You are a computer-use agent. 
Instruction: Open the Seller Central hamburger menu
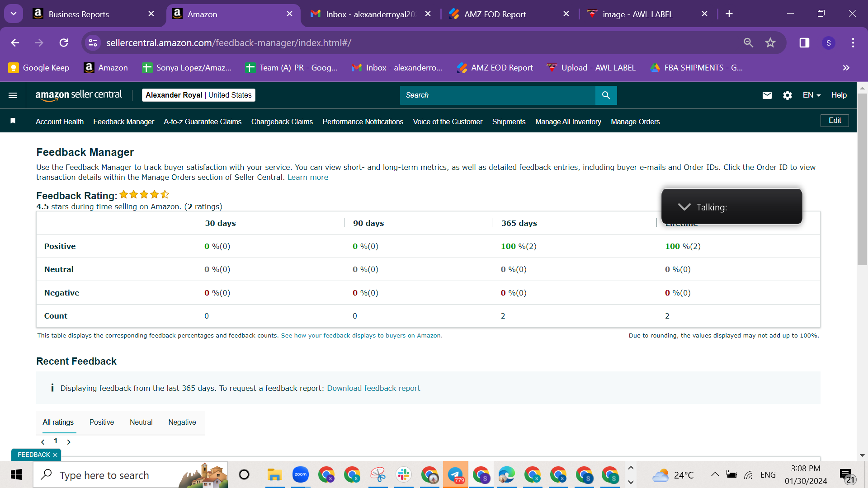[13, 95]
